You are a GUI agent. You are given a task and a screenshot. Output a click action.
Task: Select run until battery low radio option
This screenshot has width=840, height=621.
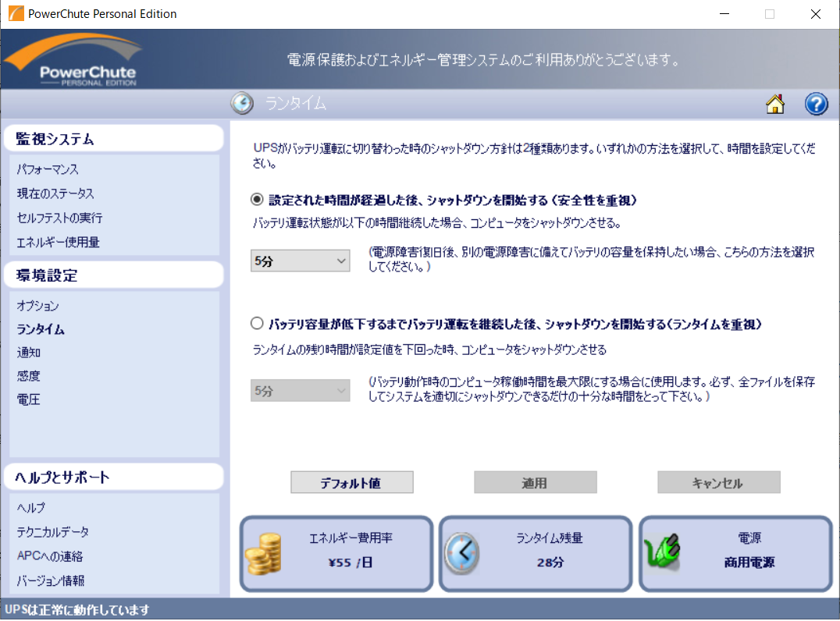pyautogui.click(x=257, y=323)
